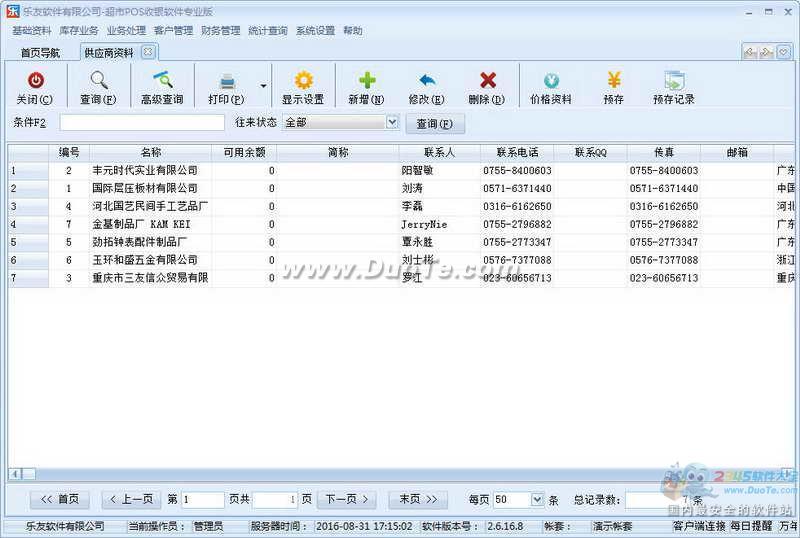This screenshot has width=800, height=538.
Task: Open 高级查询 advanced search
Action: pos(161,82)
